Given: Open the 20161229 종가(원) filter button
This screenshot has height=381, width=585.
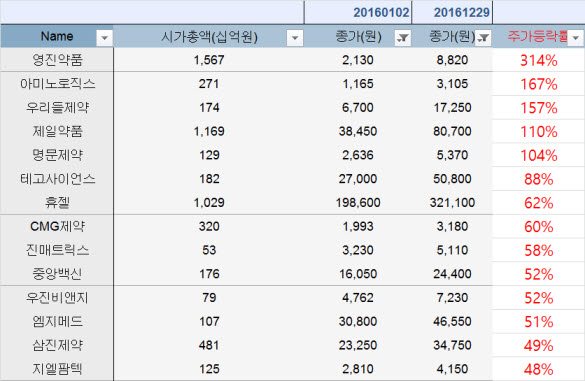Looking at the screenshot, I should [x=483, y=38].
